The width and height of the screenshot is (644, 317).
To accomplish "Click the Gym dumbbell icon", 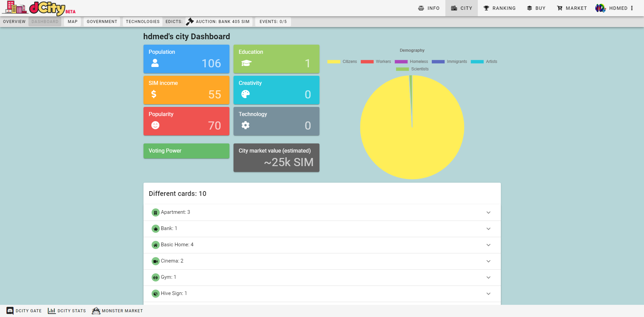I will click(x=155, y=277).
